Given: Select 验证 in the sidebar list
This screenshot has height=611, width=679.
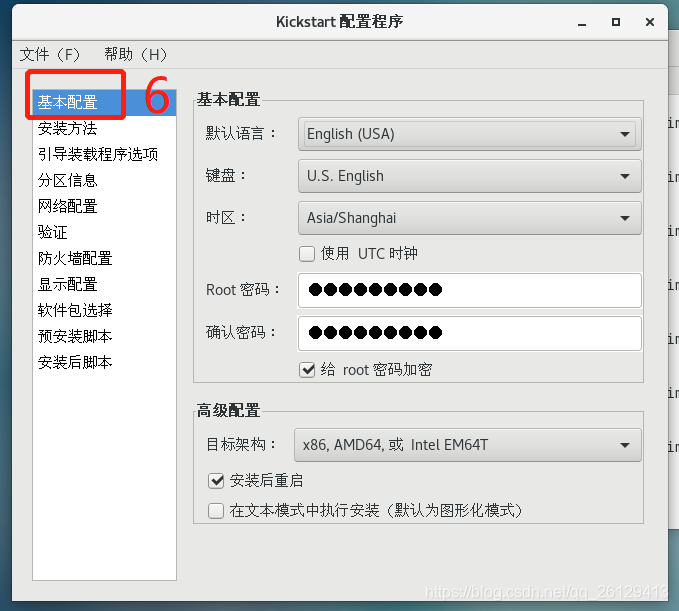Looking at the screenshot, I should click(x=104, y=232).
